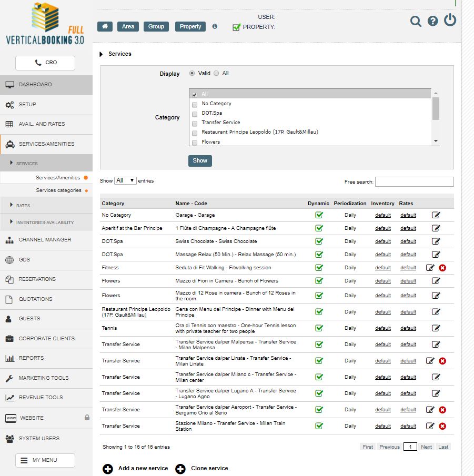Select the All display radio button
474x476 pixels.
point(216,73)
